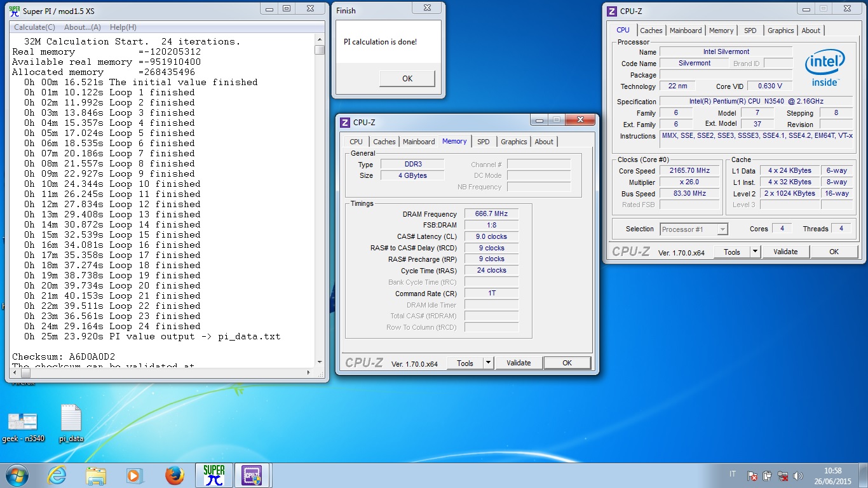Click the DRAM Frequency value 666.7 MHz
Image resolution: width=868 pixels, height=488 pixels.
[492, 214]
